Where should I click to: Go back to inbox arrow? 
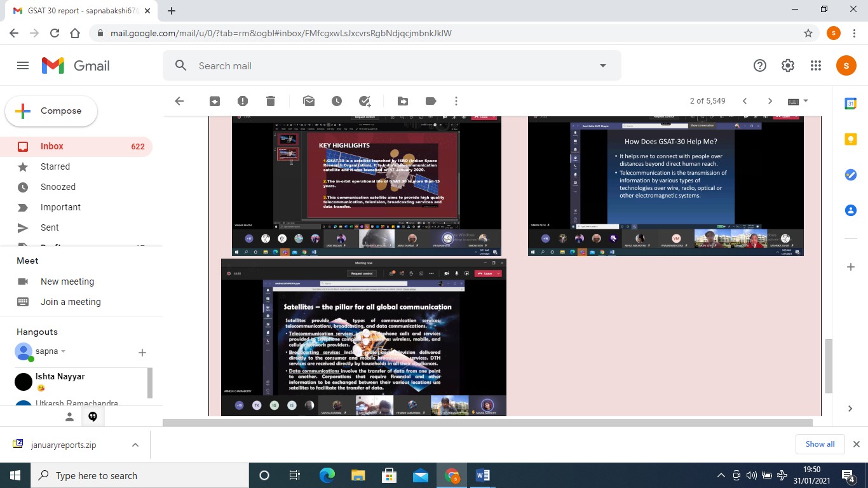(x=179, y=101)
